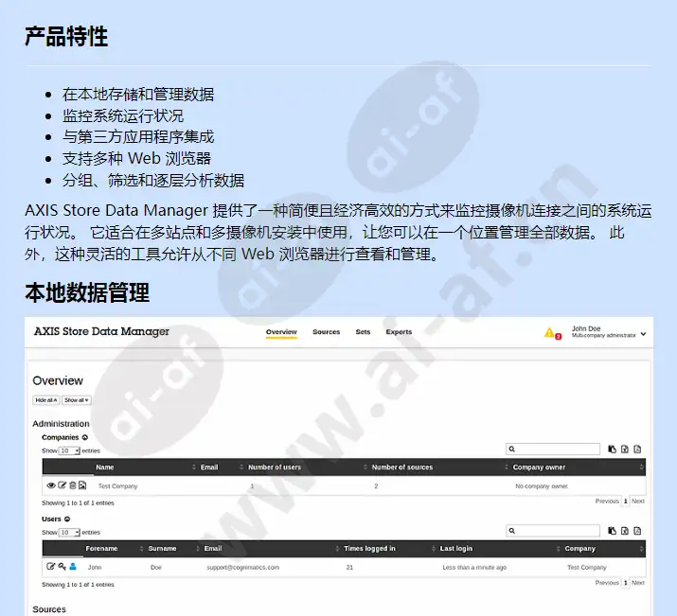The height and width of the screenshot is (616, 677).
Task: Select page 1 of Users pagination
Action: [x=625, y=582]
